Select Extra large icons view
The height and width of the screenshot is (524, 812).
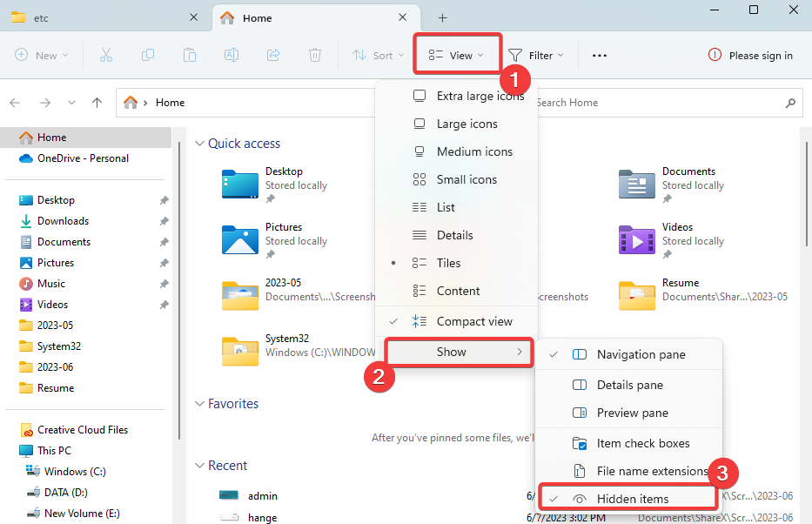(457, 96)
